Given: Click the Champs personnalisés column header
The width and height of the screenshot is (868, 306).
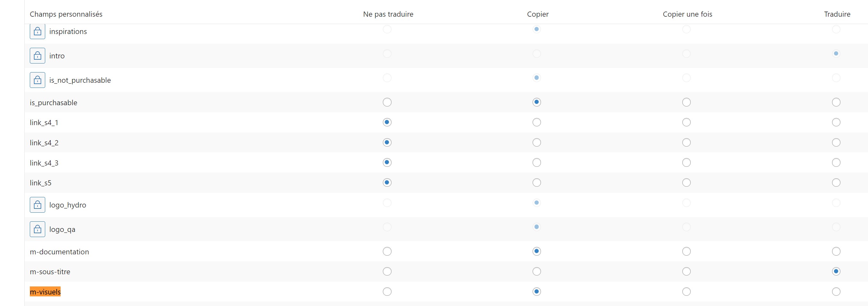Looking at the screenshot, I should 66,14.
